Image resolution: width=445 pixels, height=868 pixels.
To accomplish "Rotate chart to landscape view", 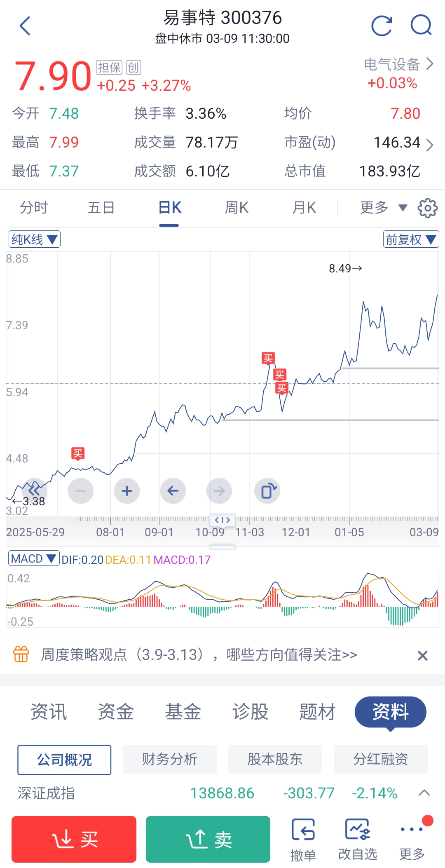I will click(268, 491).
